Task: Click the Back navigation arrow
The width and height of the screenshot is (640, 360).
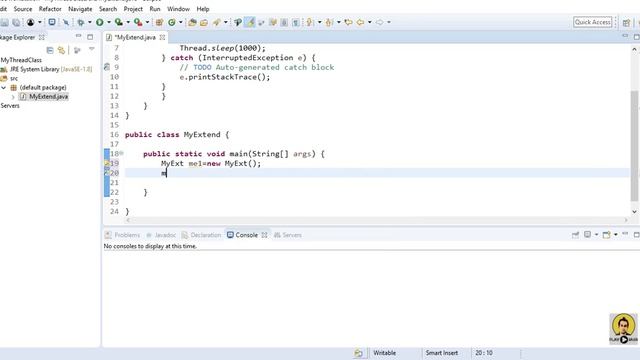Action: coord(360,22)
